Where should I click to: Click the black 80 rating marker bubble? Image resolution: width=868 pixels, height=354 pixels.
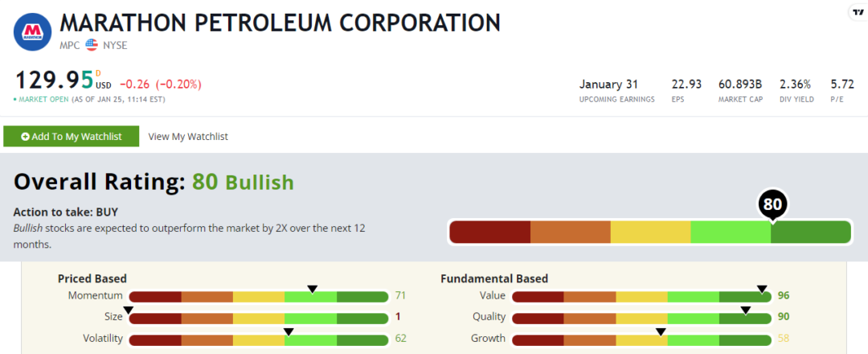[x=772, y=204]
